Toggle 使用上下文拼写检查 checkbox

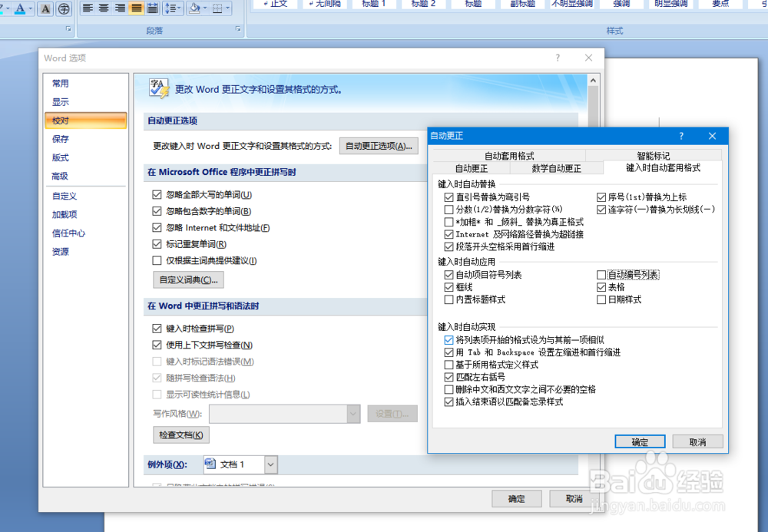coord(157,345)
